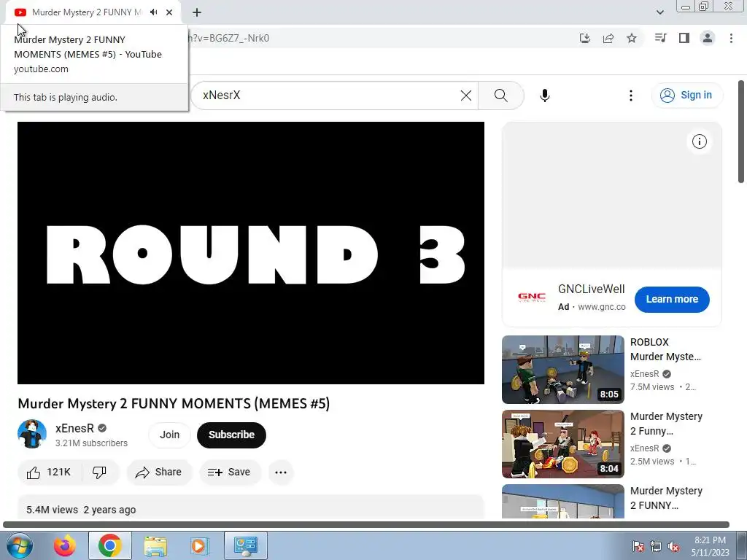Subscribe to xEnesR
This screenshot has height=560, width=747.
[x=231, y=435]
